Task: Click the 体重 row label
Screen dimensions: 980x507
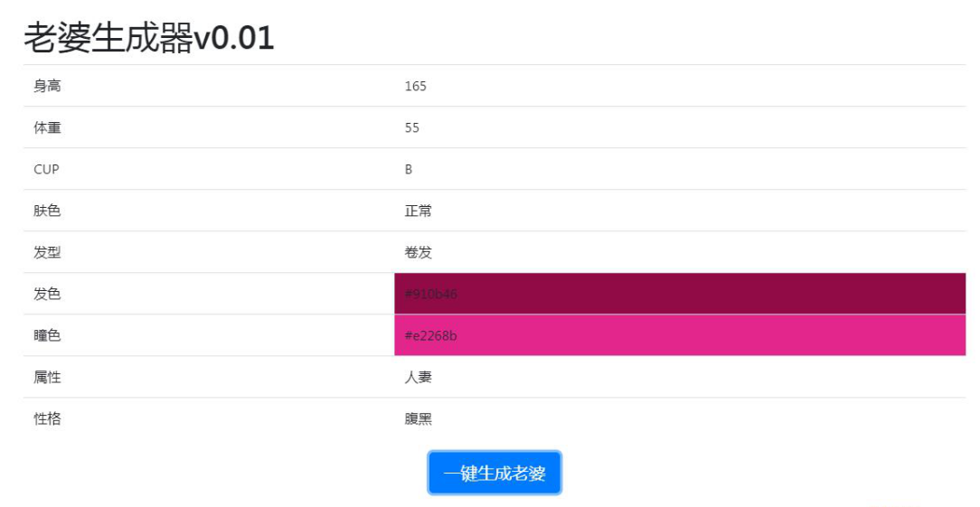Action: coord(48,128)
